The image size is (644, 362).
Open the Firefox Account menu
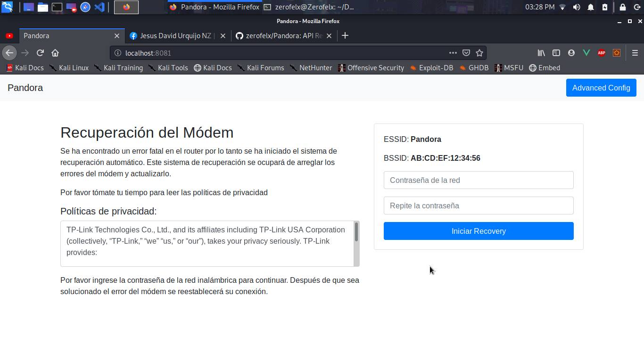click(x=571, y=53)
